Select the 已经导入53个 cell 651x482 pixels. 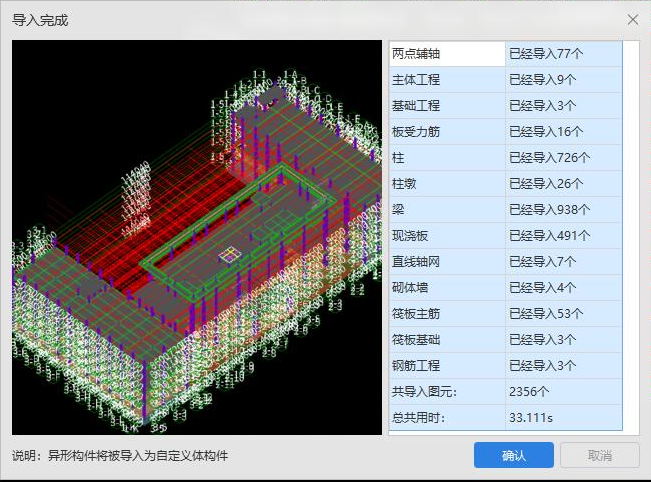pos(564,314)
